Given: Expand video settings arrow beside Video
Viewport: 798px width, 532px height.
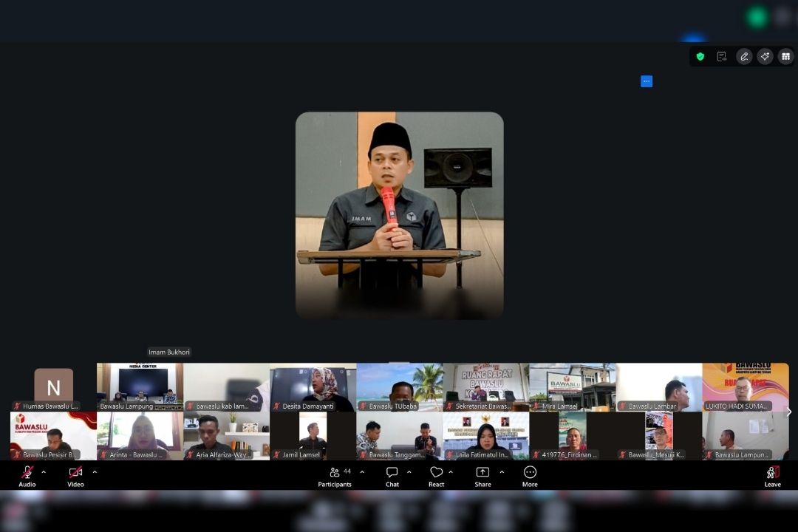Looking at the screenshot, I should 95,472.
